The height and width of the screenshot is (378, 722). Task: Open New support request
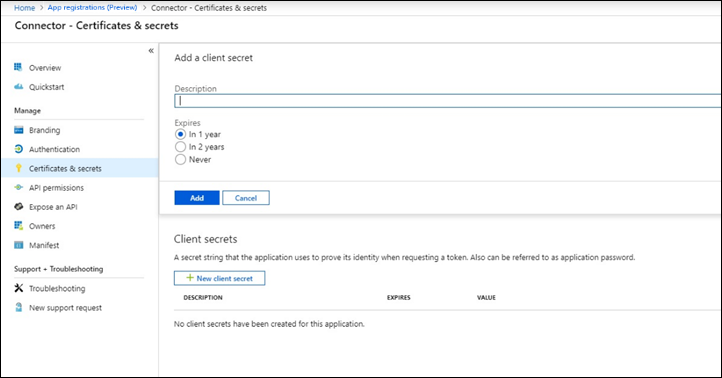pyautogui.click(x=65, y=308)
